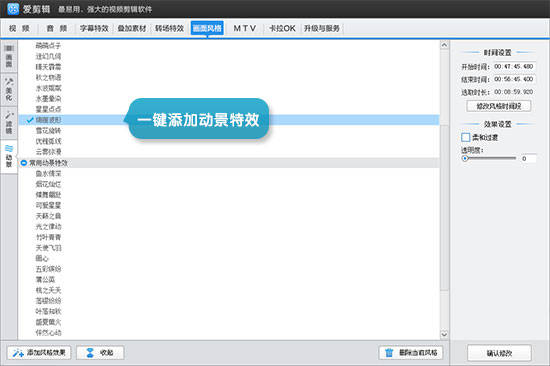
Task: Select the 烟花灿烂 effect
Action: [x=48, y=184]
